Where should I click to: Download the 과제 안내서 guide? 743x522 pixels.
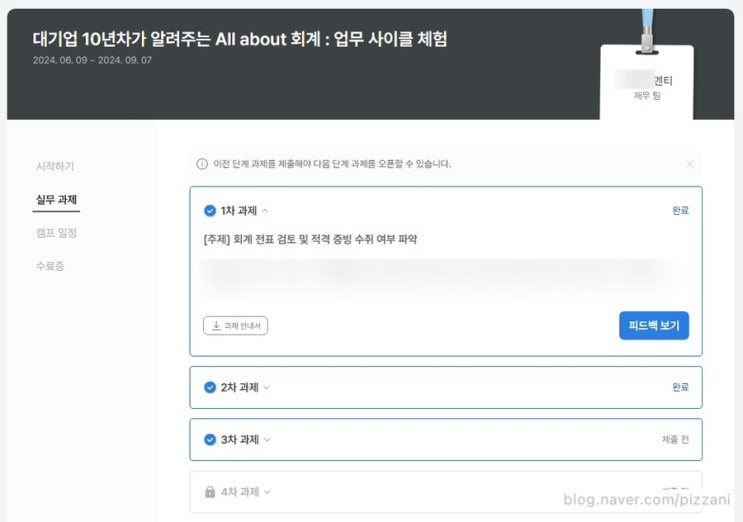pos(235,325)
